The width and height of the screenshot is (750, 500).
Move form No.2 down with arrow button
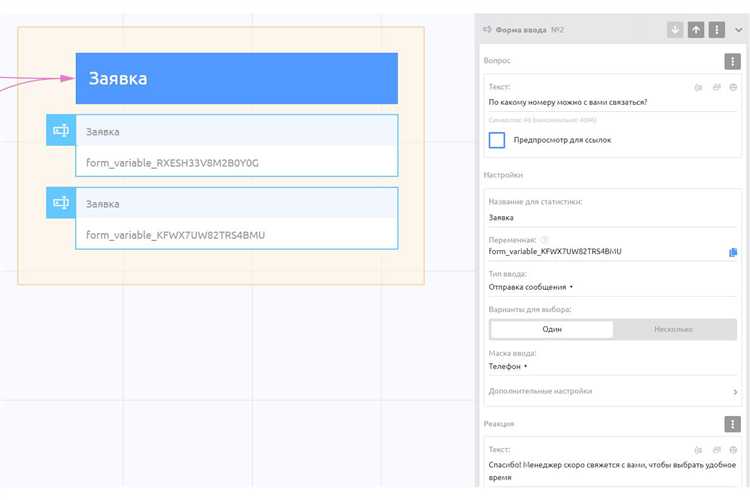[675, 30]
